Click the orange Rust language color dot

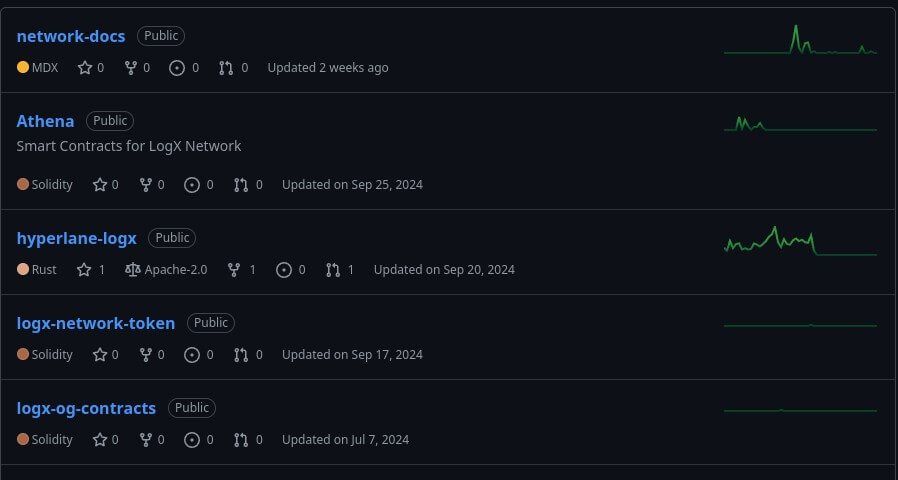(x=23, y=270)
